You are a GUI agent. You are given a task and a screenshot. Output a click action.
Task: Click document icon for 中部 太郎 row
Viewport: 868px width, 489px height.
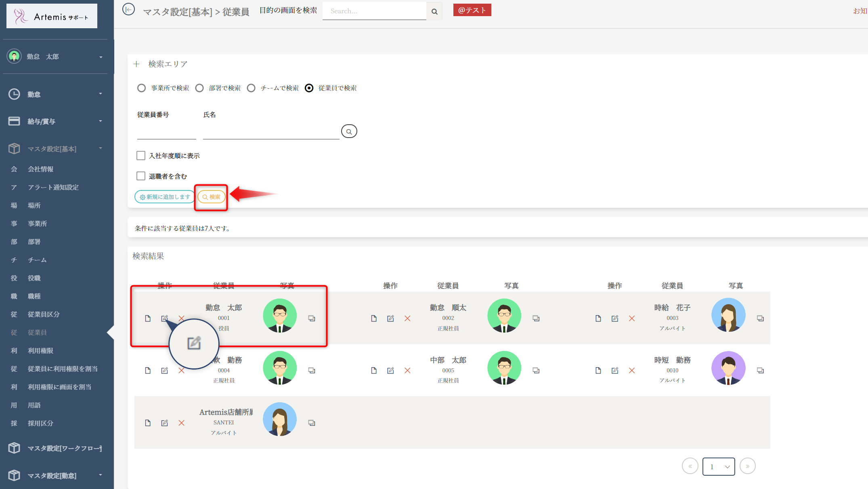374,370
